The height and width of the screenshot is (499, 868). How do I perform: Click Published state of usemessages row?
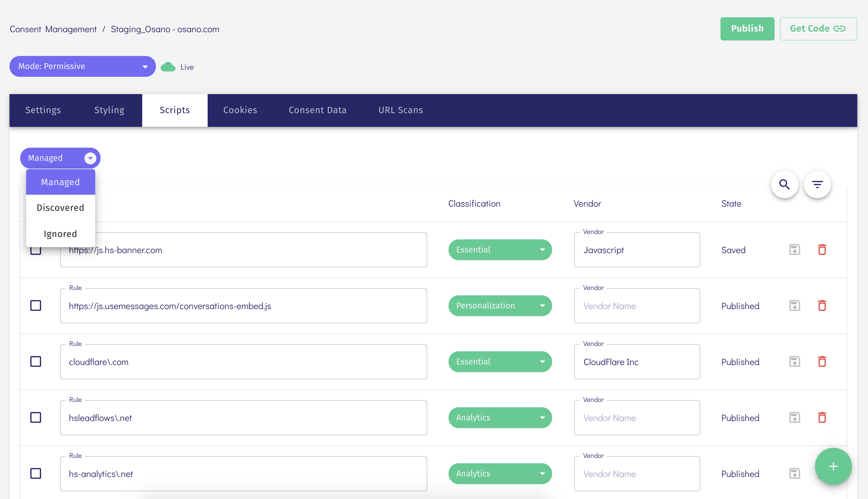740,306
